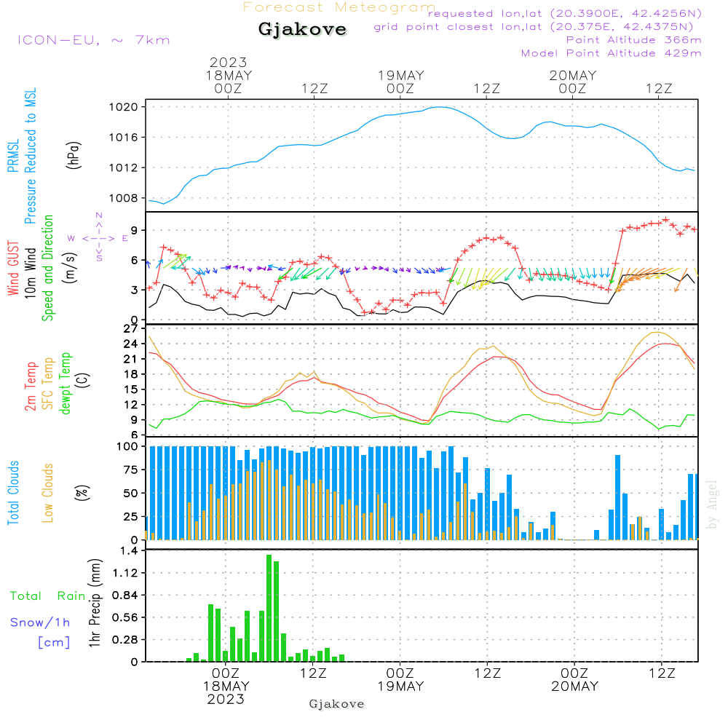Click the 'E' letter on compass rose
728x728 pixels.
click(x=125, y=239)
